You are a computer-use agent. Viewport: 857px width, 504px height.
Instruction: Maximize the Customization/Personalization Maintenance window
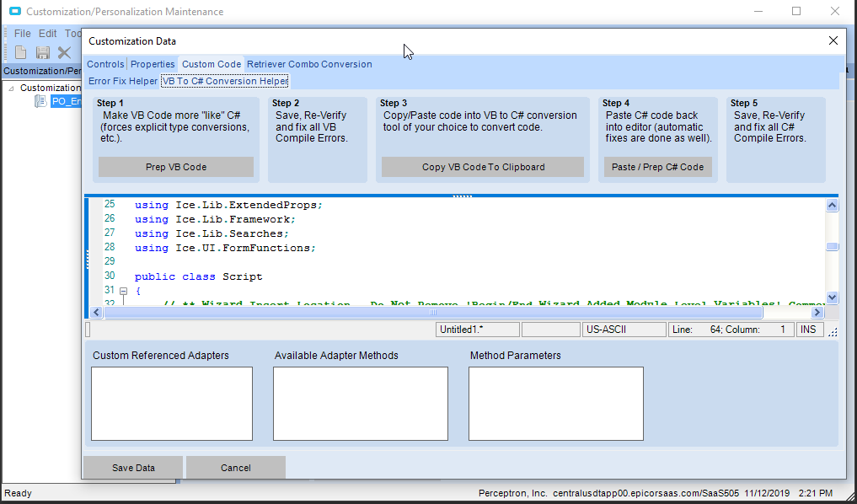pos(796,11)
